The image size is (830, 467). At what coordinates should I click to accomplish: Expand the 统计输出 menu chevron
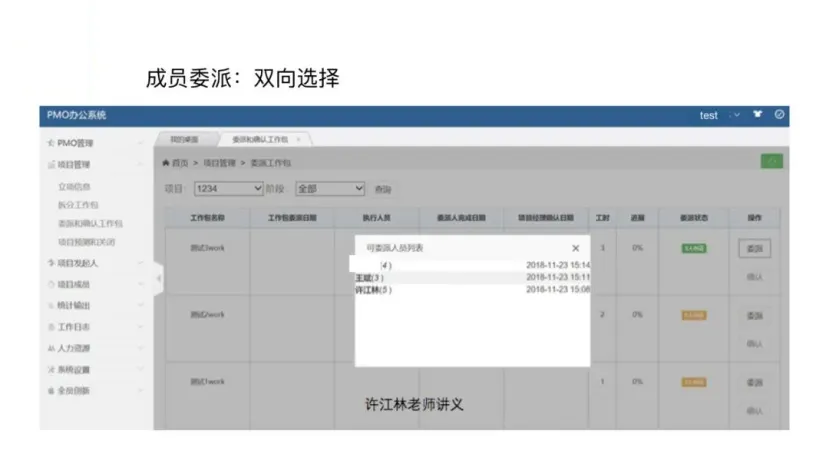[x=140, y=306]
